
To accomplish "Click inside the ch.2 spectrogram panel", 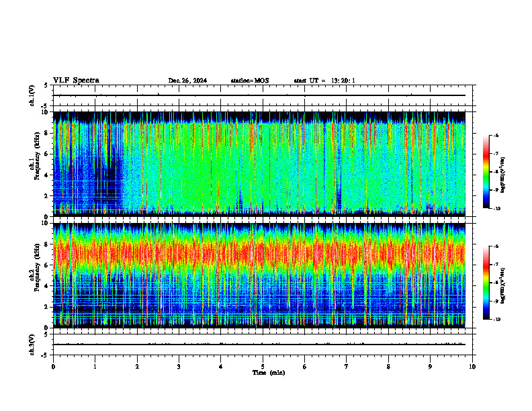I will point(259,275).
